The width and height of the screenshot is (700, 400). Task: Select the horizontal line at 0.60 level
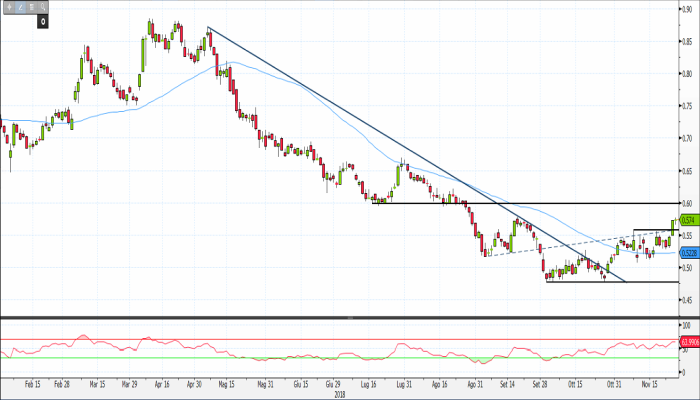pyautogui.click(x=500, y=203)
